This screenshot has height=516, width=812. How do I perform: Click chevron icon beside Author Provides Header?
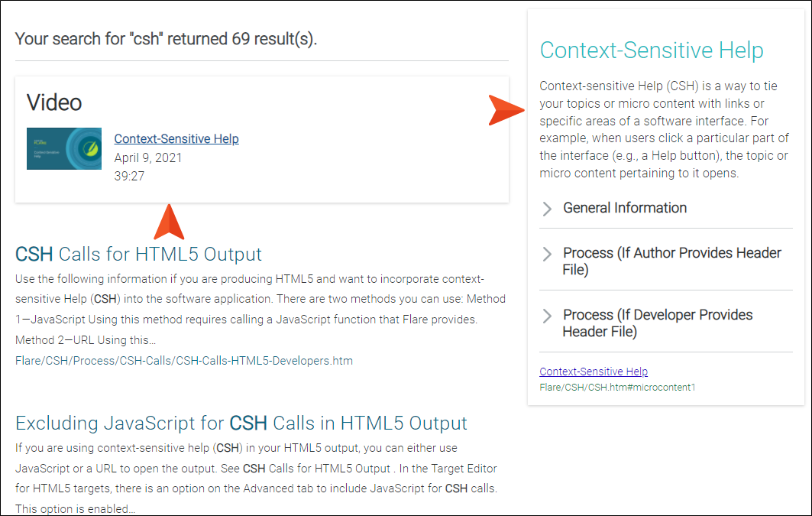pyautogui.click(x=547, y=254)
